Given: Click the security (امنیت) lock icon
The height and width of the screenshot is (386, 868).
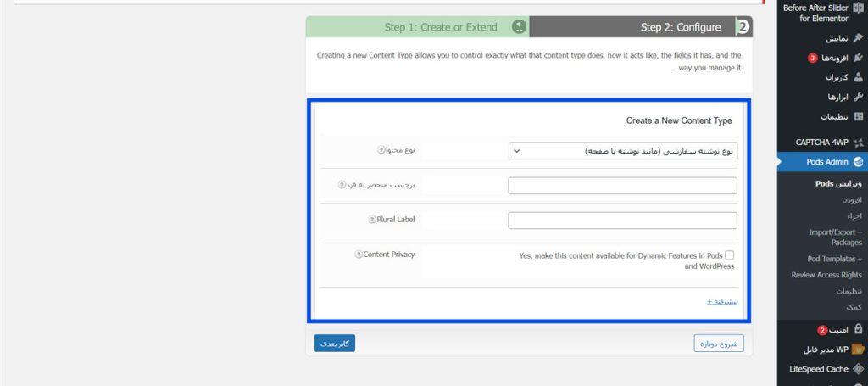Looking at the screenshot, I should pyautogui.click(x=858, y=329).
